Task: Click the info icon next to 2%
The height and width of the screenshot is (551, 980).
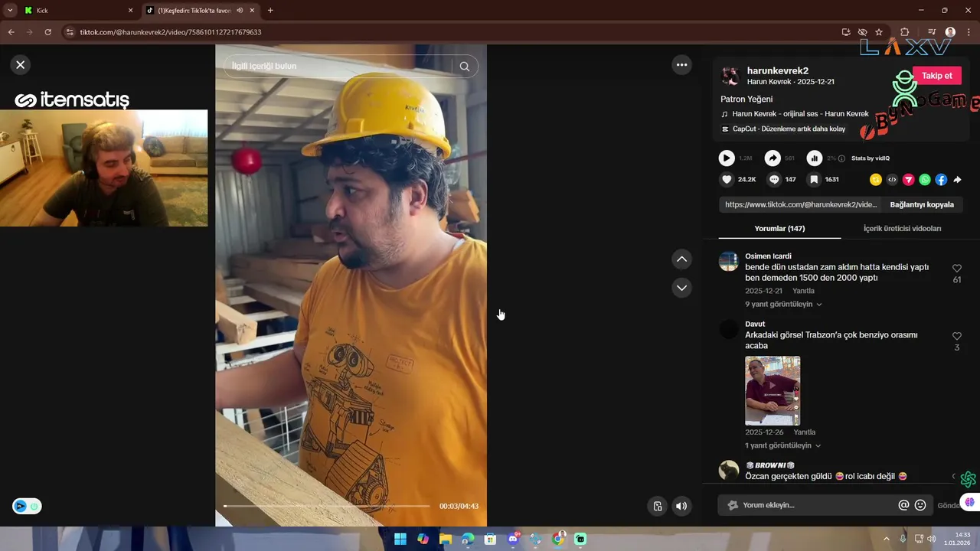Action: [x=841, y=158]
